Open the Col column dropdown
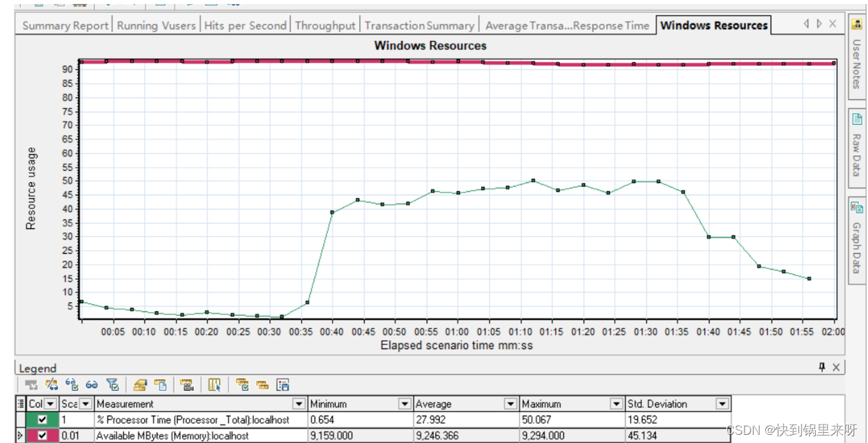This screenshot has height=443, width=868. click(x=51, y=404)
